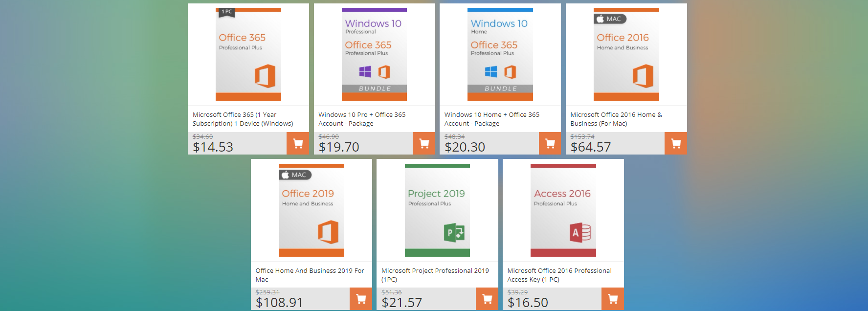Add Microsoft Office 365 subscription to cart

pos(298,143)
